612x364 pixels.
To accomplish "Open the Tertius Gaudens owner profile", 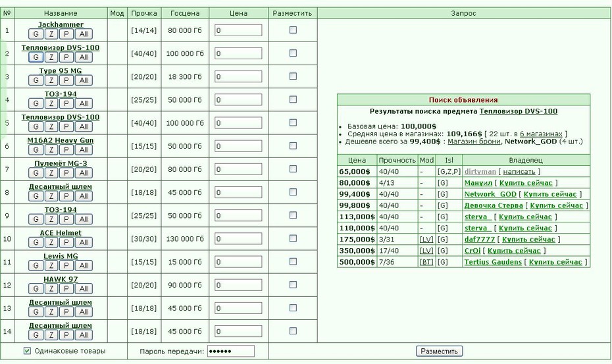I will [493, 262].
